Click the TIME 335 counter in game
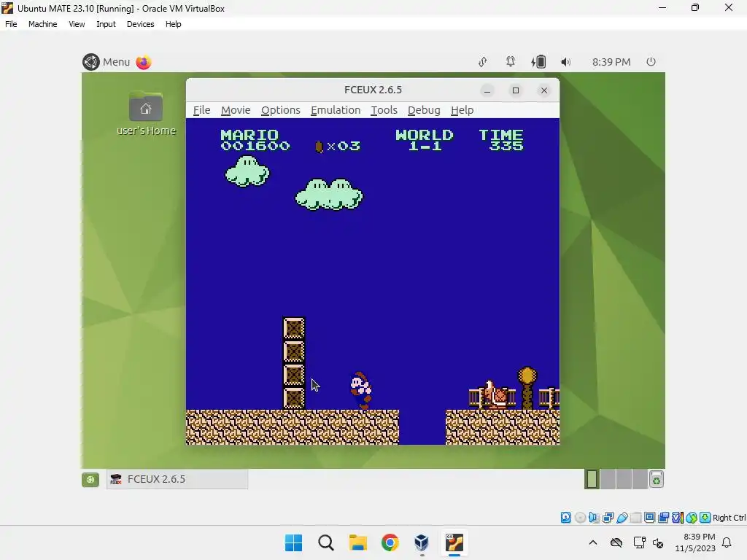Image resolution: width=747 pixels, height=560 pixels. [501, 141]
